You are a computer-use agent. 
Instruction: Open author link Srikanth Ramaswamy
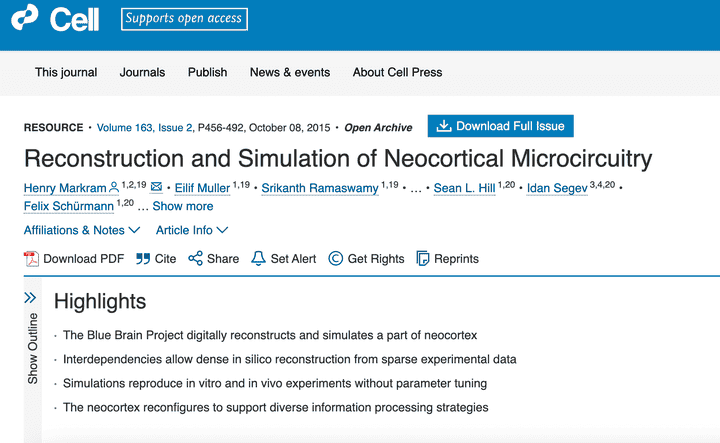coord(320,188)
